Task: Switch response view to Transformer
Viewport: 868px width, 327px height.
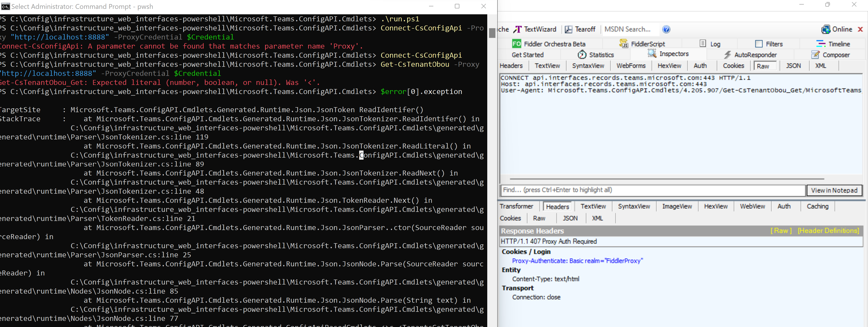Action: coord(516,206)
